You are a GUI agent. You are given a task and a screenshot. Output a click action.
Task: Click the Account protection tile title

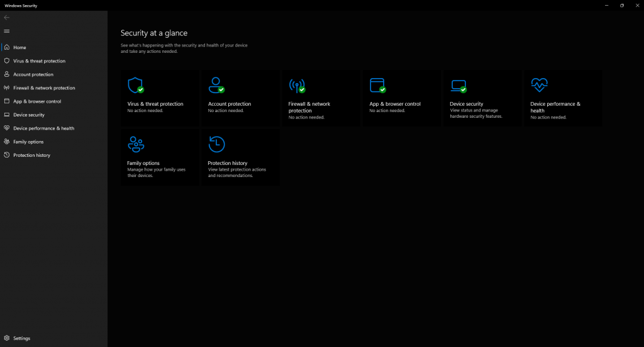coord(229,104)
